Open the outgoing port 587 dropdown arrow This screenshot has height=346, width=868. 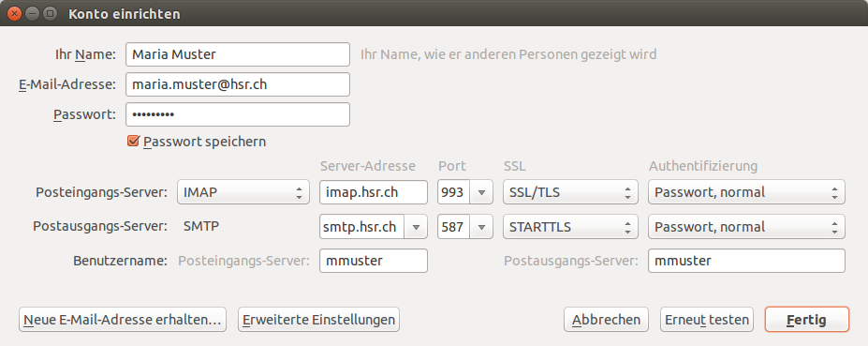pyautogui.click(x=481, y=227)
